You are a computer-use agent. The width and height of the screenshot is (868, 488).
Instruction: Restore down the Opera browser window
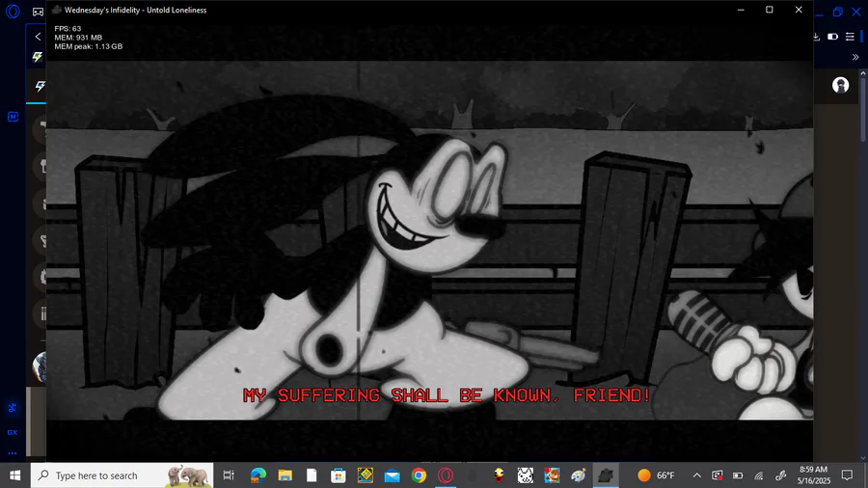837,12
